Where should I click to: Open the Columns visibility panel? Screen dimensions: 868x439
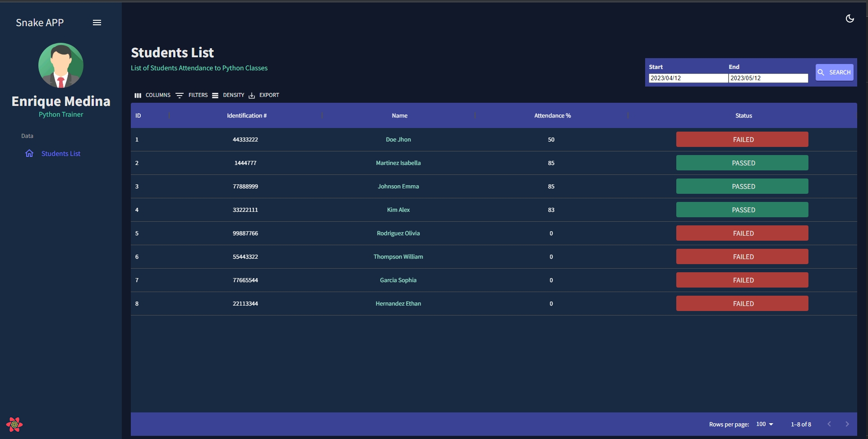[138, 95]
